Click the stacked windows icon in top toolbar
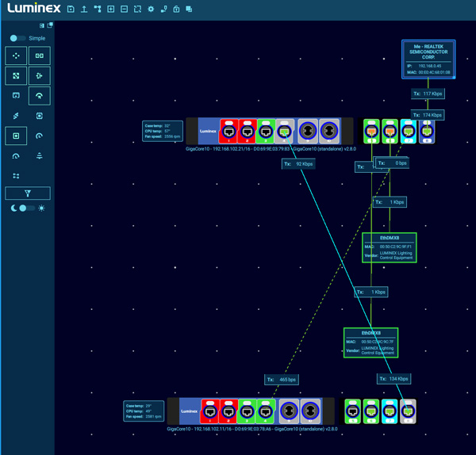 (x=189, y=9)
